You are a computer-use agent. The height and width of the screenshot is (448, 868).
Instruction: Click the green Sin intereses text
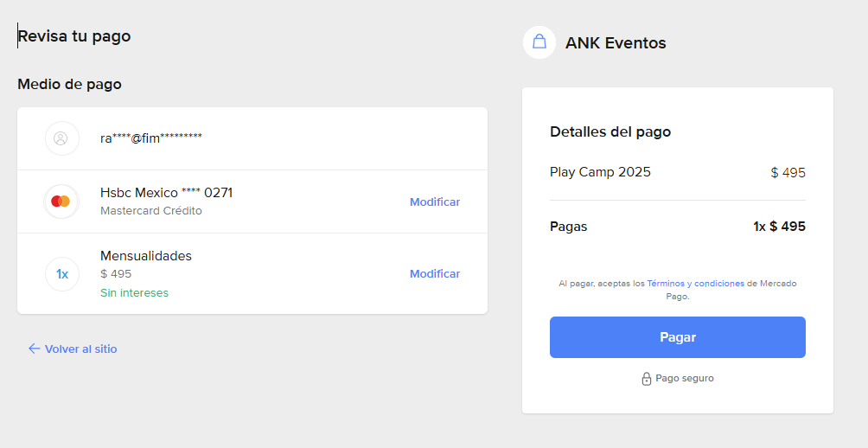pos(135,293)
